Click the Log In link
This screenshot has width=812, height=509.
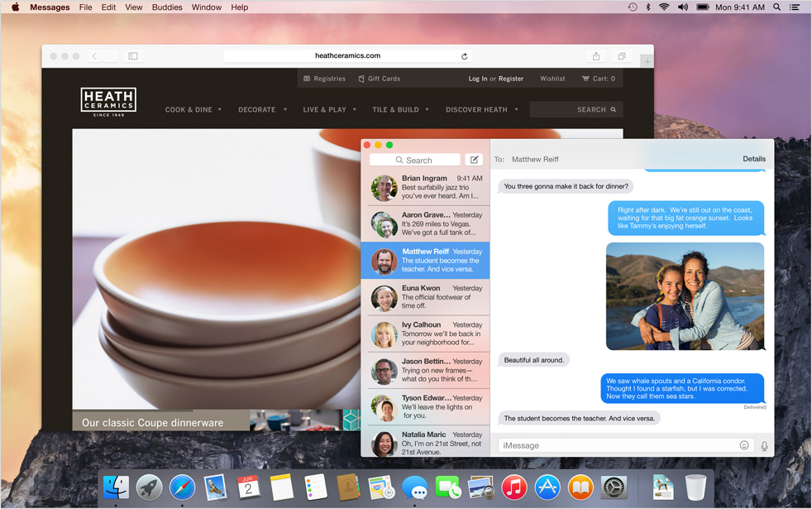[478, 79]
